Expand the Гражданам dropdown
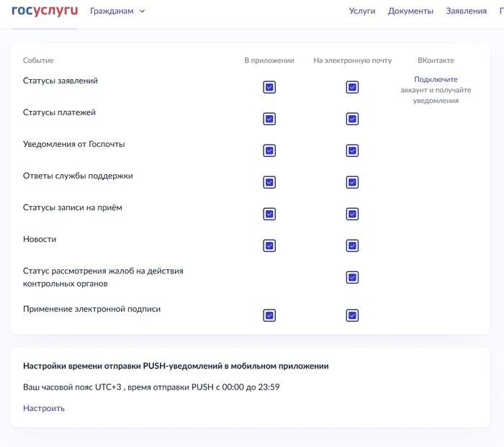Image resolution: width=504 pixels, height=447 pixels. pyautogui.click(x=117, y=11)
